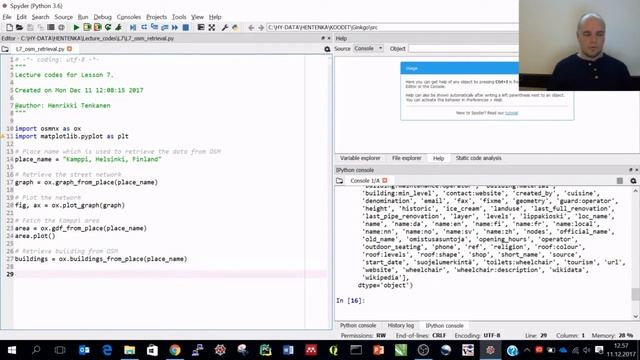Go to next cursor position arrow

pos(261,27)
